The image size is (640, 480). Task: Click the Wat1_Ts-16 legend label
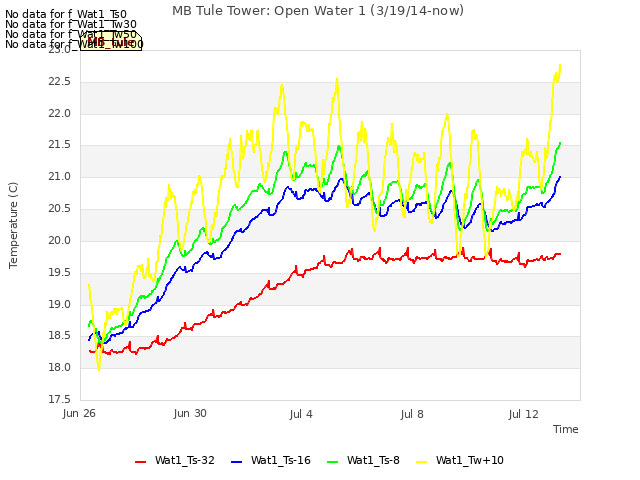[281, 460]
